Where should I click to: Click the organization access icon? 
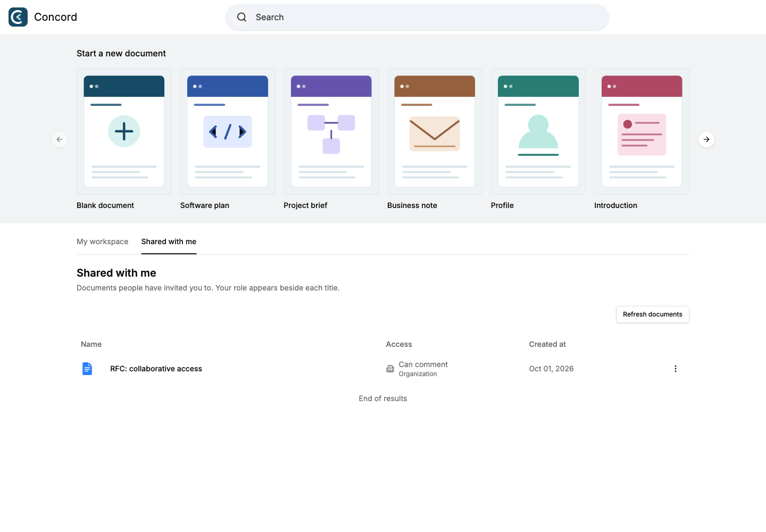pyautogui.click(x=390, y=369)
